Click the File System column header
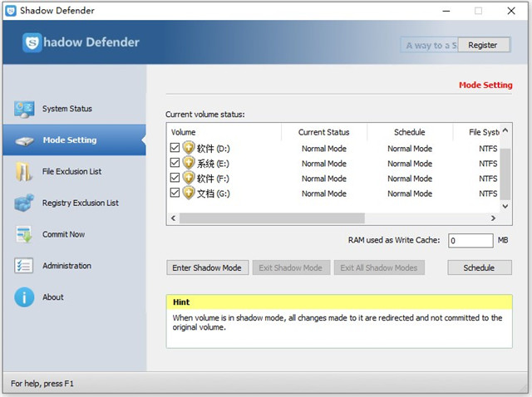The image size is (532, 397). coord(476,132)
